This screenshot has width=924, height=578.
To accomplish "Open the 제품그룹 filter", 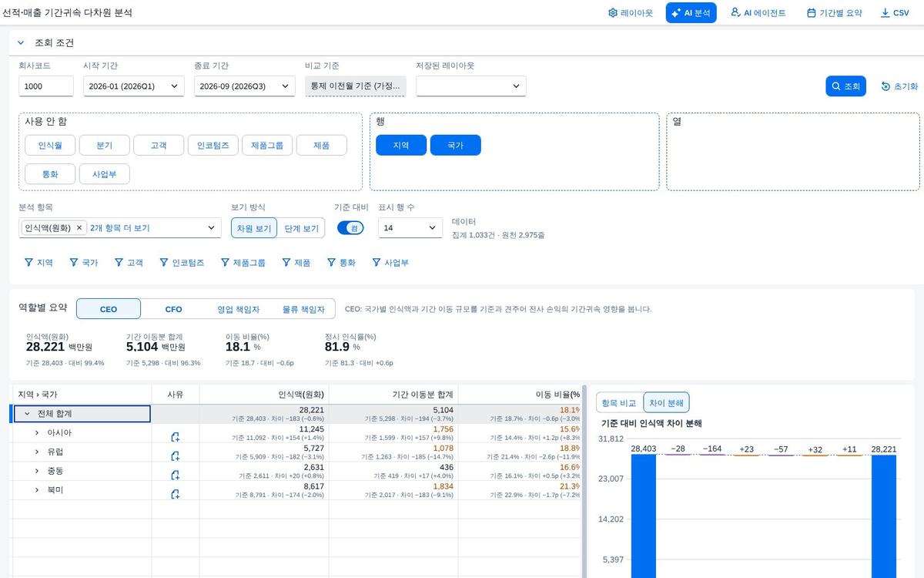I will (243, 263).
